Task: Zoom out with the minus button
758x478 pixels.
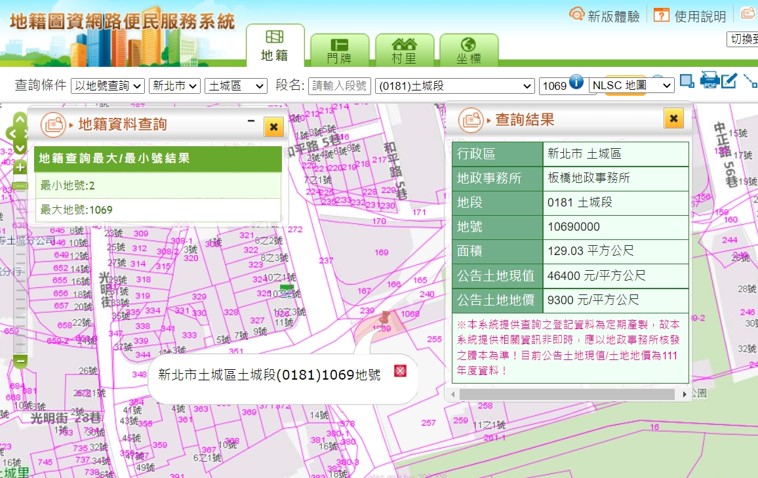Action: coord(20,361)
